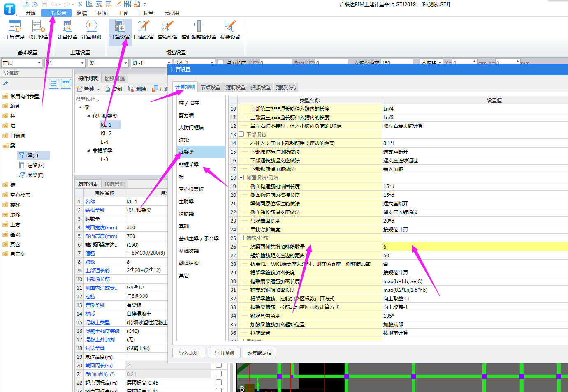Click the window view icon in 导航树 panel

tap(66, 84)
